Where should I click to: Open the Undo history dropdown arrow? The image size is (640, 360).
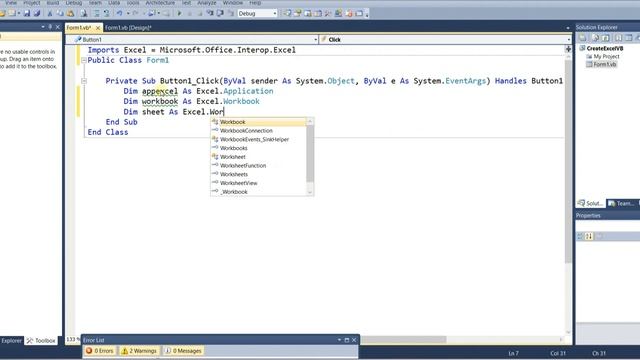point(127,13)
